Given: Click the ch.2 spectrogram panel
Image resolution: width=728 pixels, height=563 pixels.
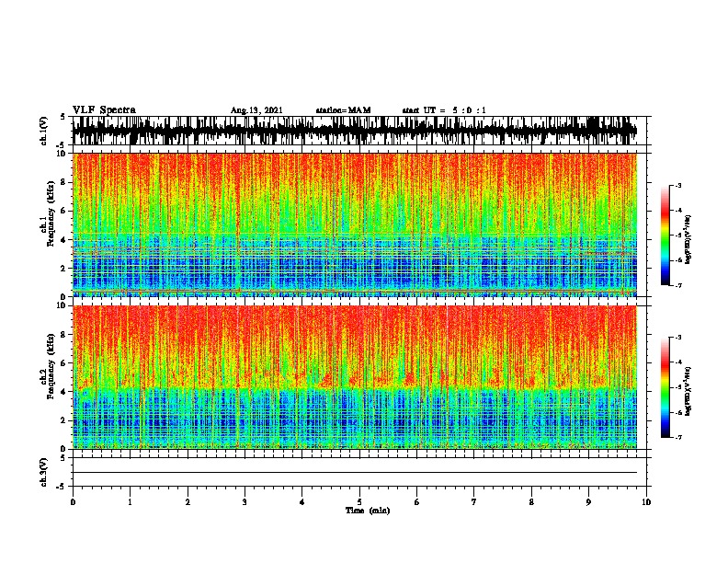Looking at the screenshot, I should tap(355, 377).
